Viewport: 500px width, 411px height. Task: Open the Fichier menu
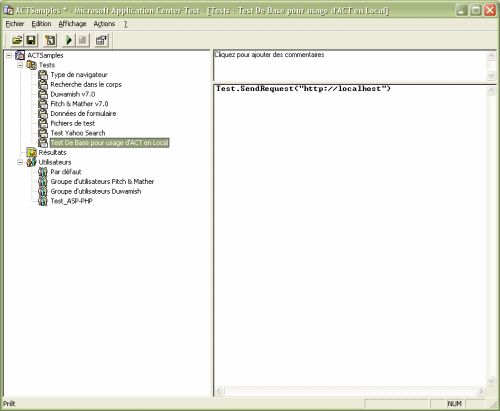(15, 24)
